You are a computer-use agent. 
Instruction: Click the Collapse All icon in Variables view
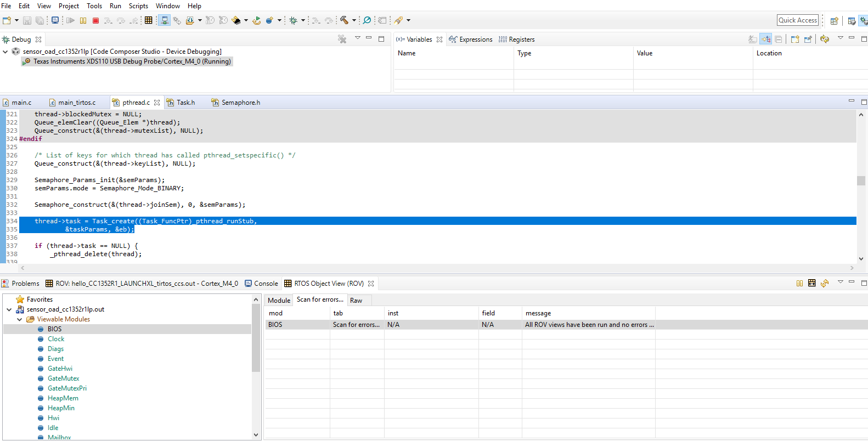click(778, 39)
